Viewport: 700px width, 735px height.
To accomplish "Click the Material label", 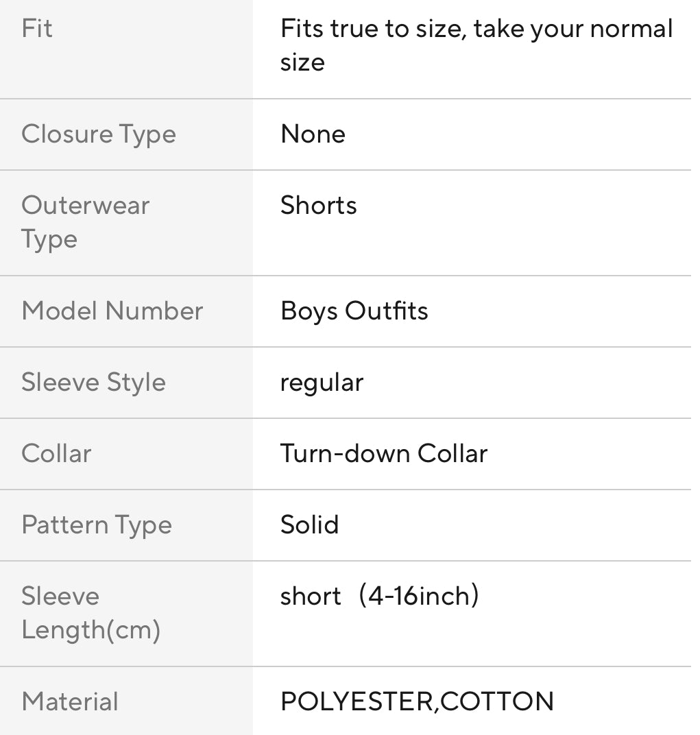I will coord(70,702).
